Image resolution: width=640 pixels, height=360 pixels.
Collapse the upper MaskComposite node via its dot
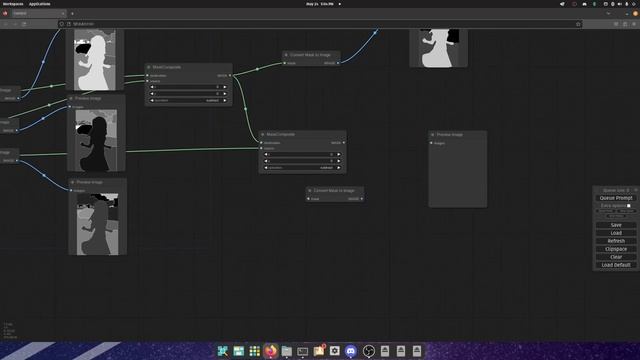[149, 67]
